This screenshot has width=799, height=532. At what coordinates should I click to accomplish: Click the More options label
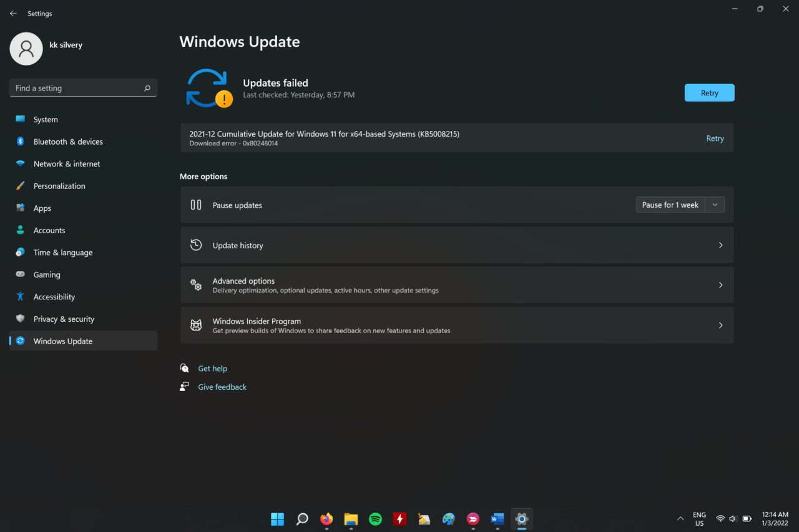pos(203,177)
